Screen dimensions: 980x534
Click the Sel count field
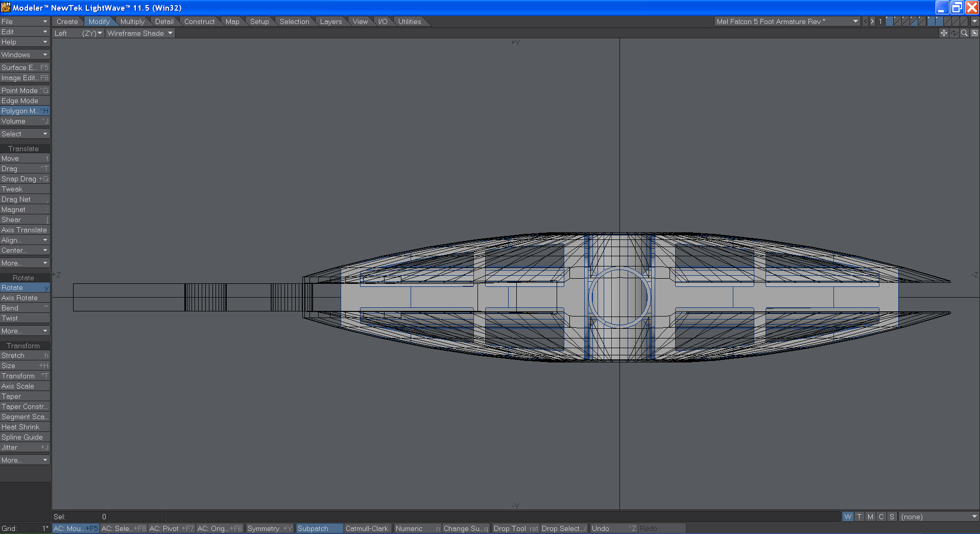click(x=80, y=517)
